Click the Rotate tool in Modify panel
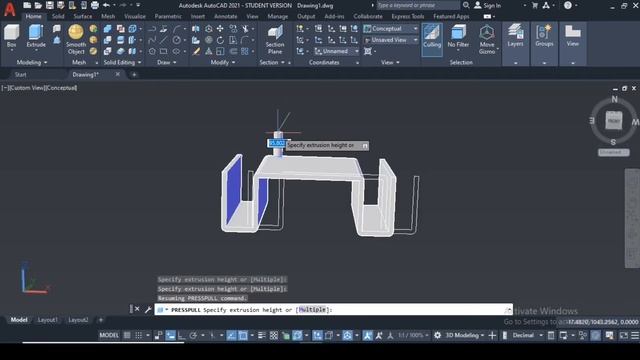Screen dimensions: 640x360 pyautogui.click(x=220, y=40)
